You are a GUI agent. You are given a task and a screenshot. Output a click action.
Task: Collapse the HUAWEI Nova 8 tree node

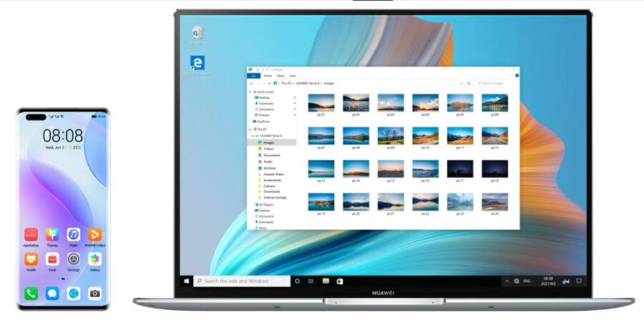point(250,135)
